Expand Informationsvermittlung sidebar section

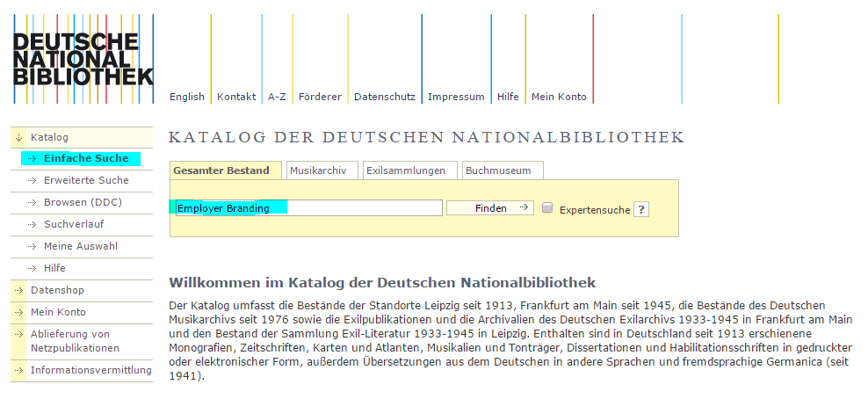pyautogui.click(x=82, y=370)
